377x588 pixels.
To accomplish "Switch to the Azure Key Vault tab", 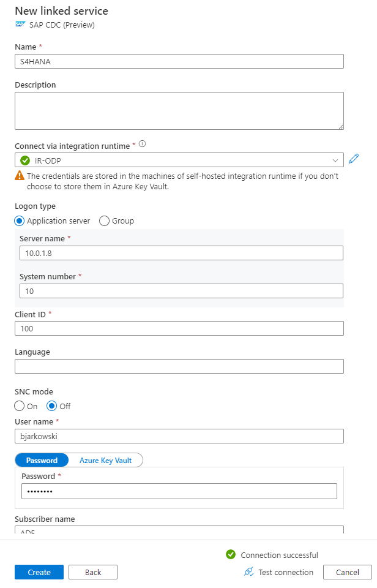I will pyautogui.click(x=105, y=461).
